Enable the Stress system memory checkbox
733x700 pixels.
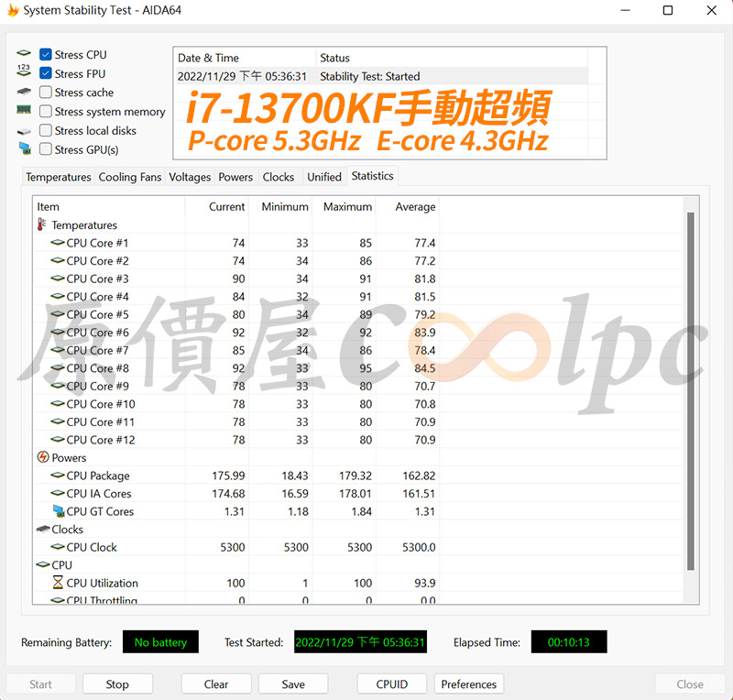tap(45, 111)
